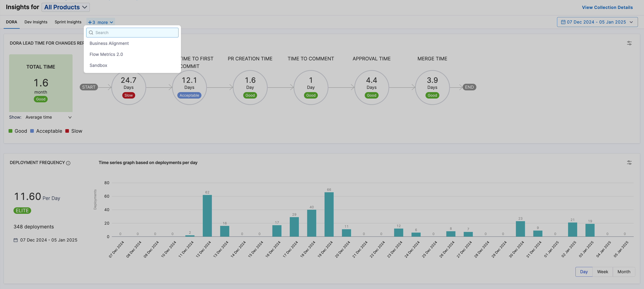
Task: Click Deployment Frequency info icon
Action: (x=68, y=163)
